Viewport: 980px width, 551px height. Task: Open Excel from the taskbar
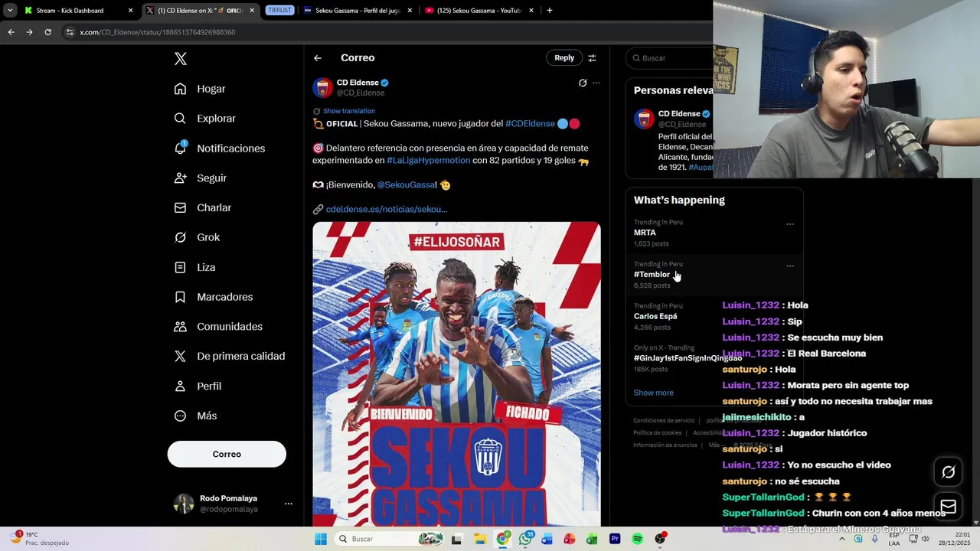[x=592, y=539]
